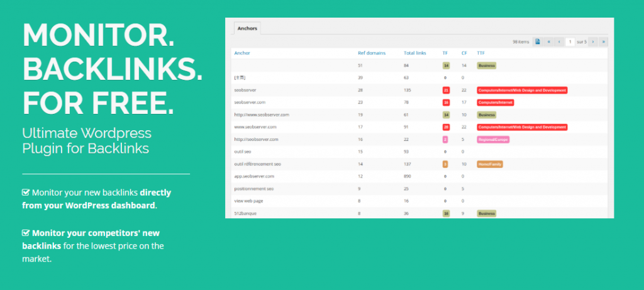644x290 pixels.
Task: Select the 'outil référencement seo' anchor text
Action: (257, 164)
